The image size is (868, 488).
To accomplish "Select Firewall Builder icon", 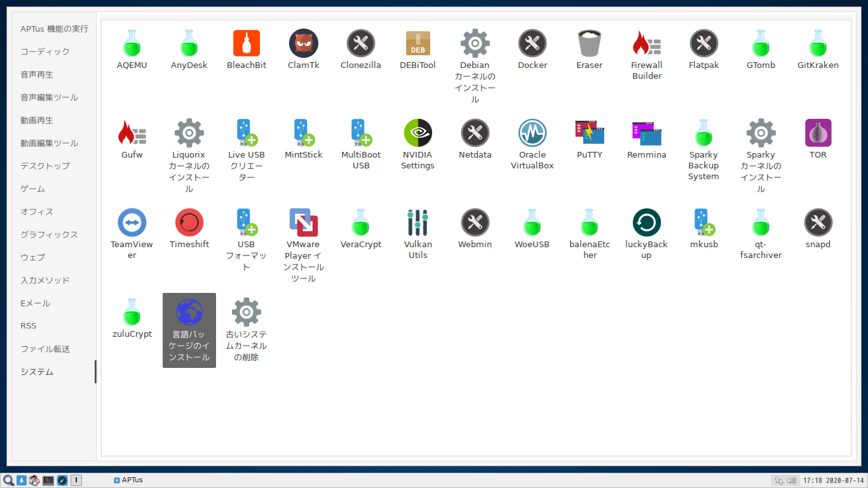I will coord(647,43).
